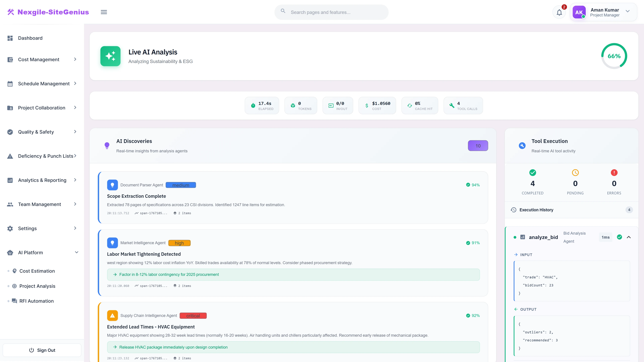The width and height of the screenshot is (644, 362).
Task: Open the notifications bell icon
Action: (x=559, y=12)
